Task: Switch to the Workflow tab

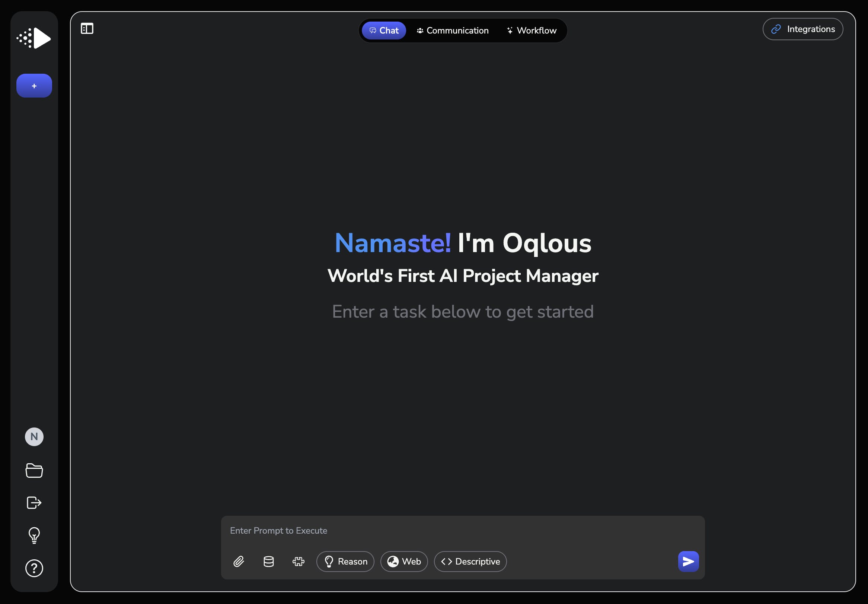Action: pos(532,30)
